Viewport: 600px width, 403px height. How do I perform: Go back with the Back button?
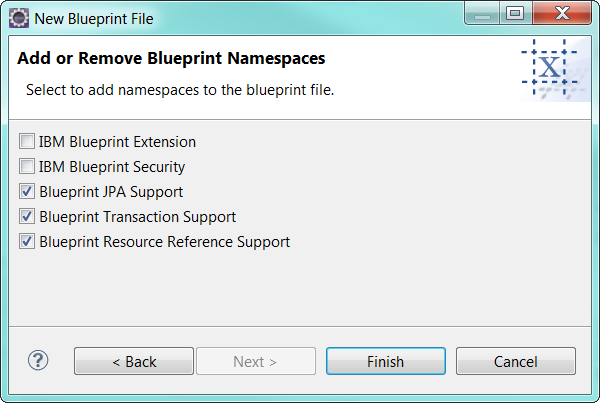(x=134, y=361)
